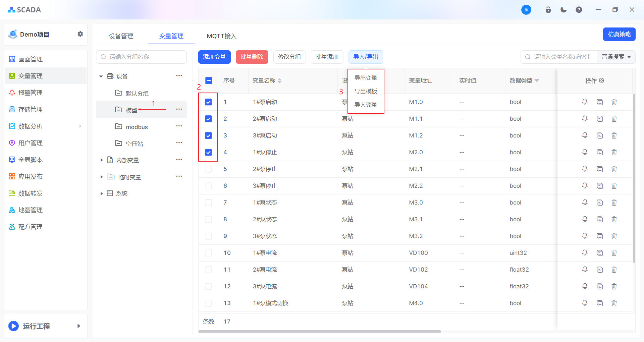644x342 pixels.
Task: Click the 添加变量 button
Action: coord(214,57)
